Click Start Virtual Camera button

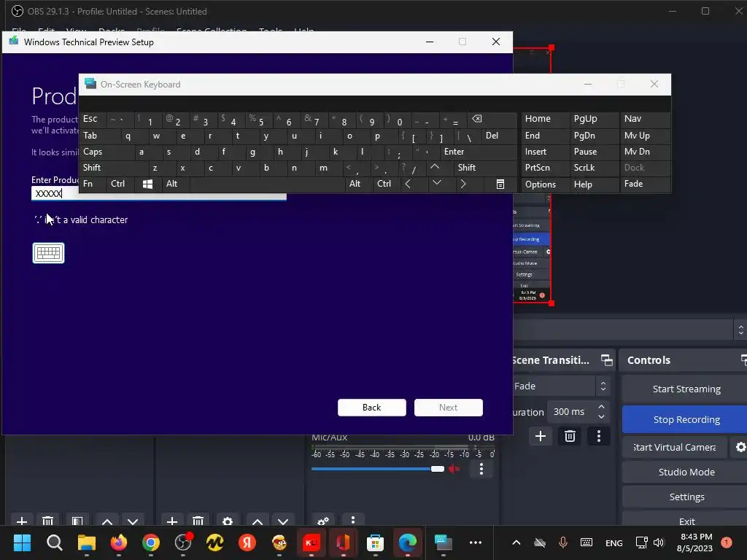click(675, 447)
